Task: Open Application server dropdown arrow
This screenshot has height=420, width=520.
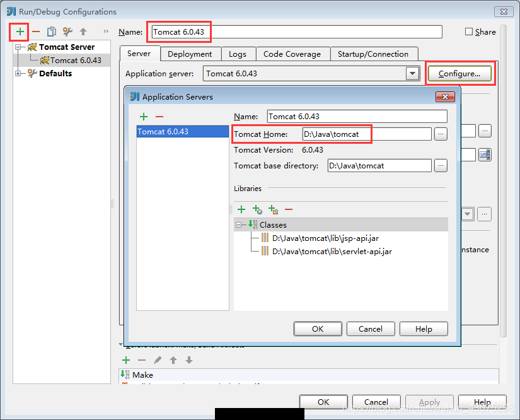Action: coord(412,73)
